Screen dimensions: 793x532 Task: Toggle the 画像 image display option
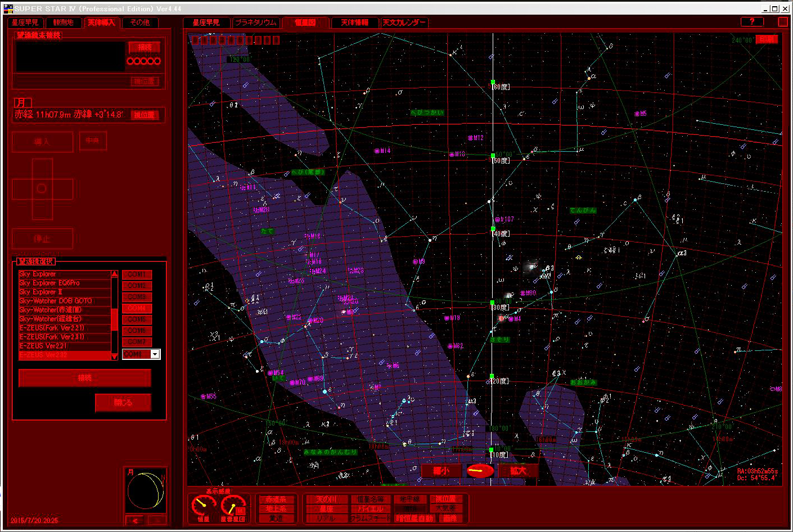[x=450, y=519]
